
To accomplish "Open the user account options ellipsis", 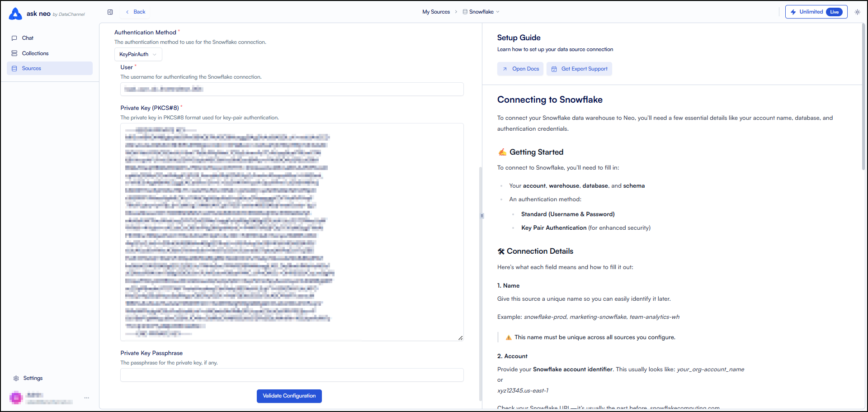I will click(x=87, y=398).
